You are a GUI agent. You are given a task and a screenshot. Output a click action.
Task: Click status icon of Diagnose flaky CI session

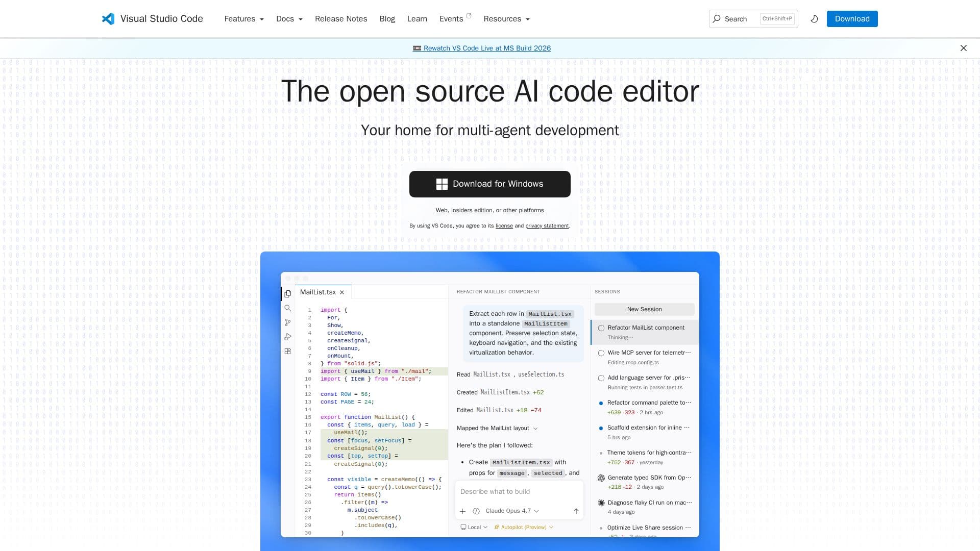coord(601,503)
